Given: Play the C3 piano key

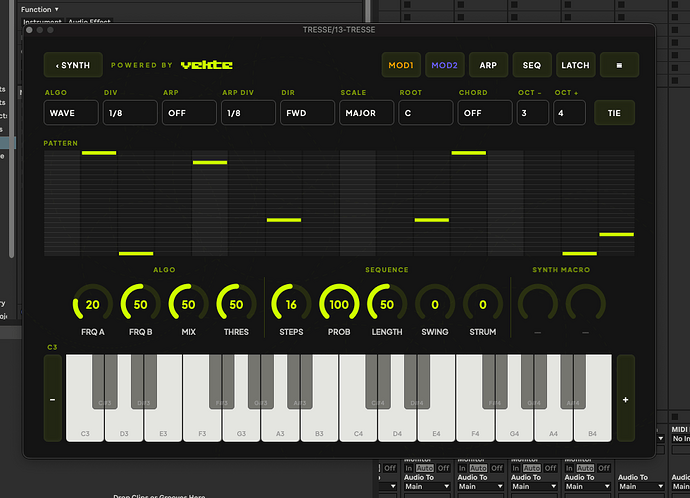Looking at the screenshot, I should click(x=85, y=426).
